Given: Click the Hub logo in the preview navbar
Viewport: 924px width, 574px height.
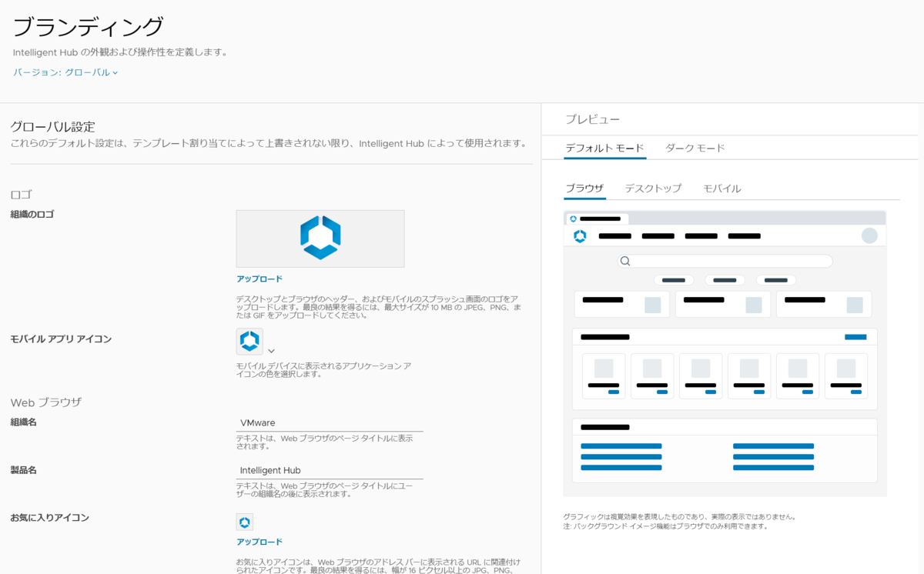Looking at the screenshot, I should click(x=581, y=236).
